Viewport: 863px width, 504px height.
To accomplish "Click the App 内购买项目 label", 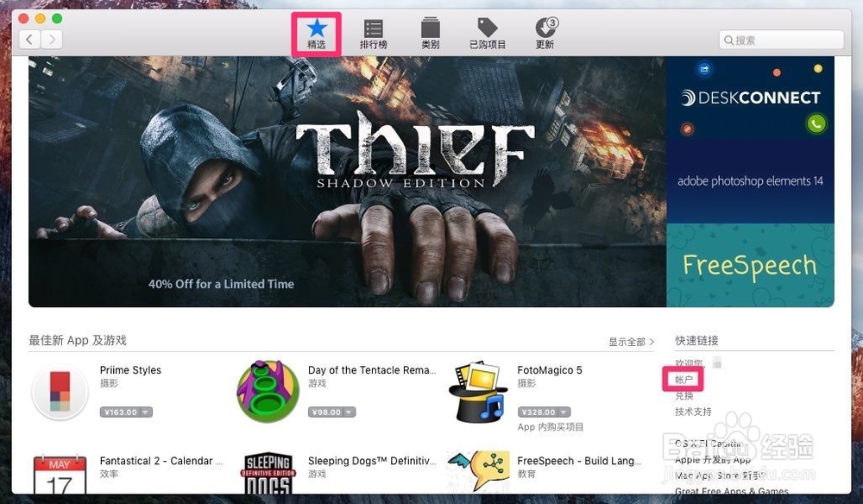I will click(551, 427).
